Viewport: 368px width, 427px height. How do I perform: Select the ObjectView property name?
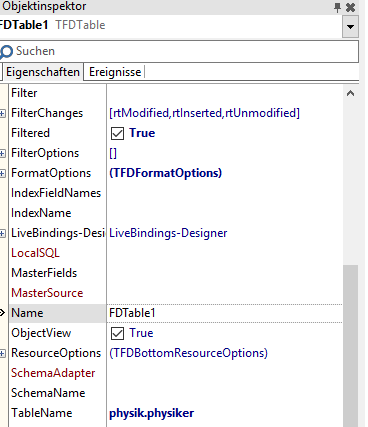[41, 333]
